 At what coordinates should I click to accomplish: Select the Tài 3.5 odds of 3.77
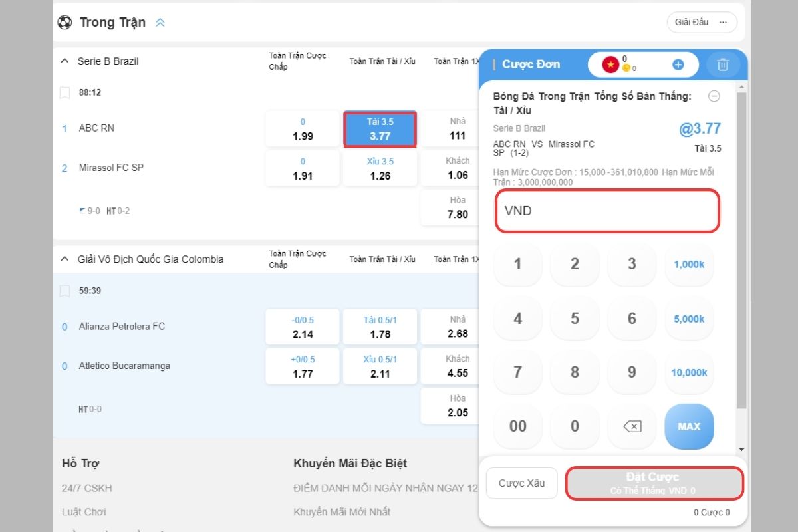(x=380, y=128)
